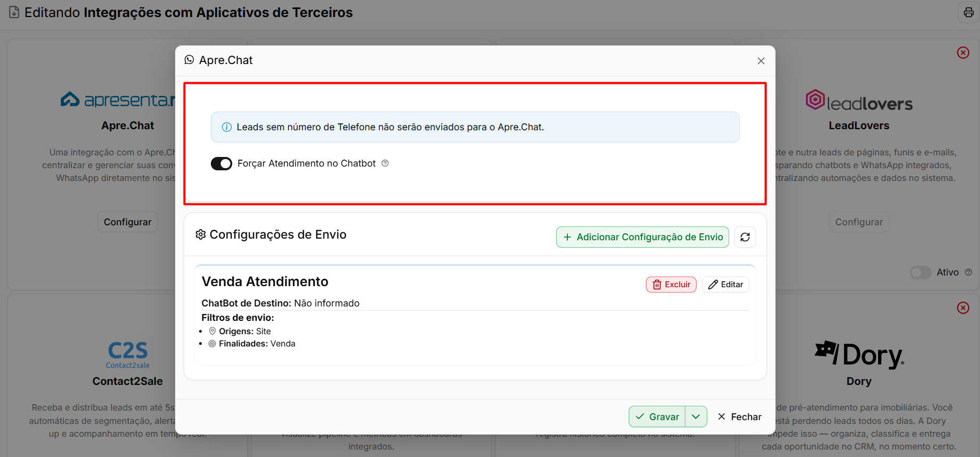Click the Configurações de Envio gear heading
The height and width of the screenshot is (457, 980).
pyautogui.click(x=271, y=234)
